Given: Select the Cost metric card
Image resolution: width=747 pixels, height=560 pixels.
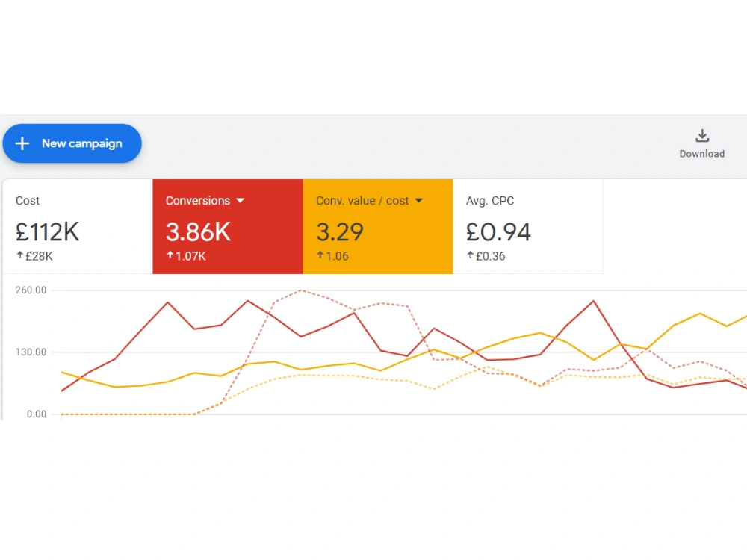Looking at the screenshot, I should point(78,227).
